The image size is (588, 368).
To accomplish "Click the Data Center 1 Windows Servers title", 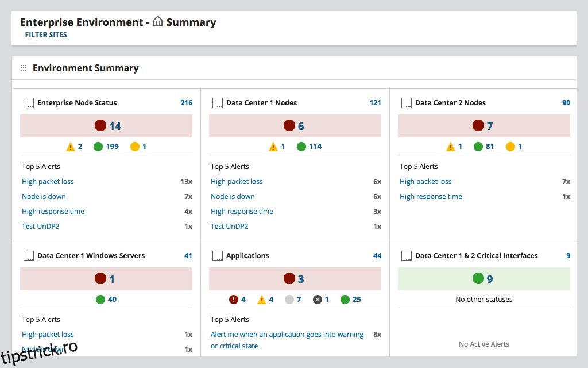I will coord(91,256).
